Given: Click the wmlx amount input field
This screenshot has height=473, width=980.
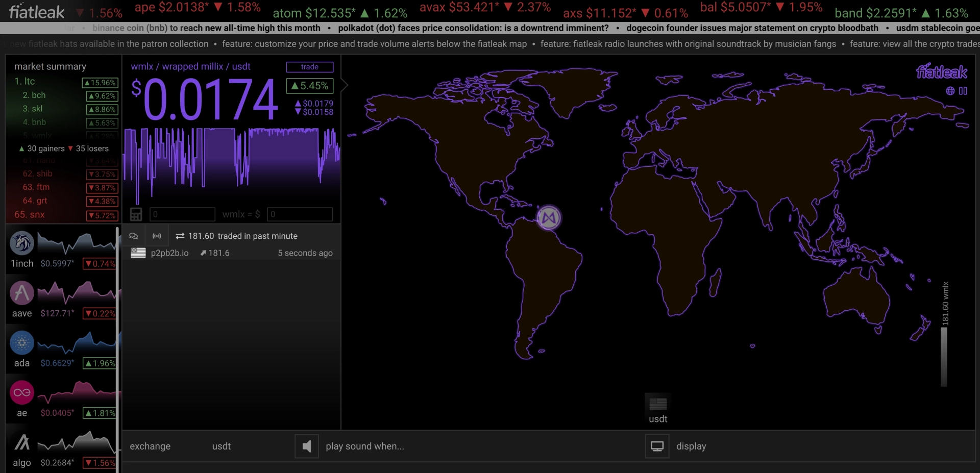Looking at the screenshot, I should pos(182,214).
